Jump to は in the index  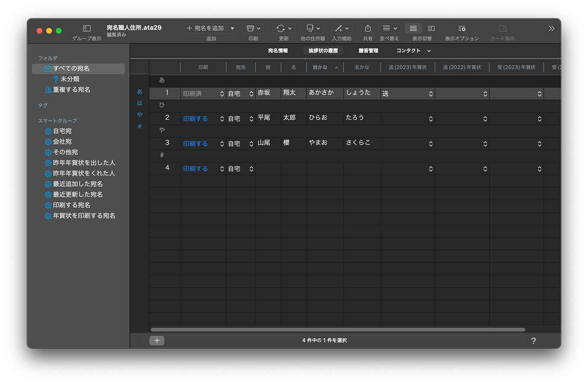(140, 103)
